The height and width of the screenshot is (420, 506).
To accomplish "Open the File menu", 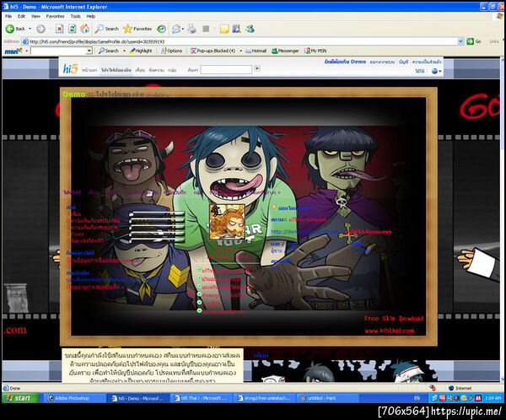I will tap(8, 16).
